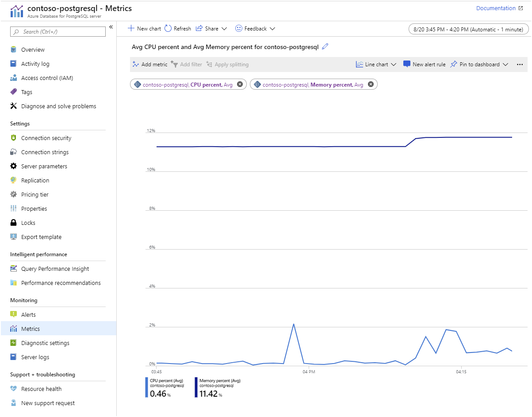Click the CPU percent legend color bar
The image size is (532, 417).
147,387
